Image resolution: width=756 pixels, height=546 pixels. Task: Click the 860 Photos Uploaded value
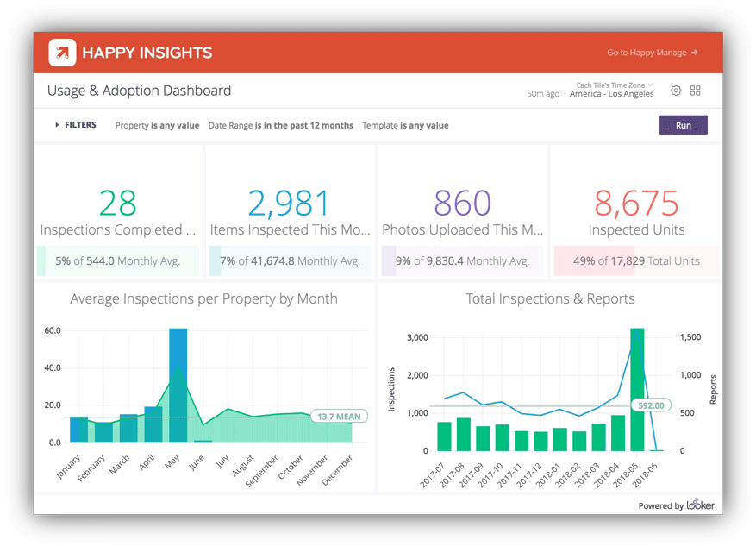462,203
